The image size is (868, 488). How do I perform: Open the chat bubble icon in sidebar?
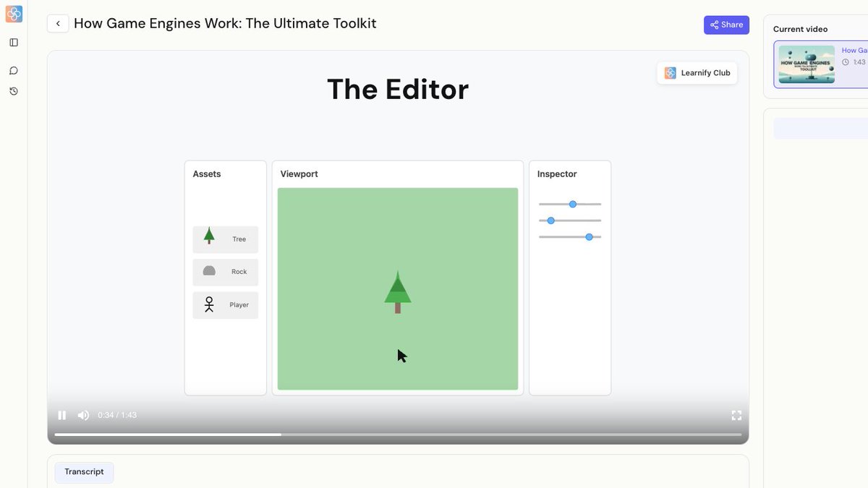[14, 71]
